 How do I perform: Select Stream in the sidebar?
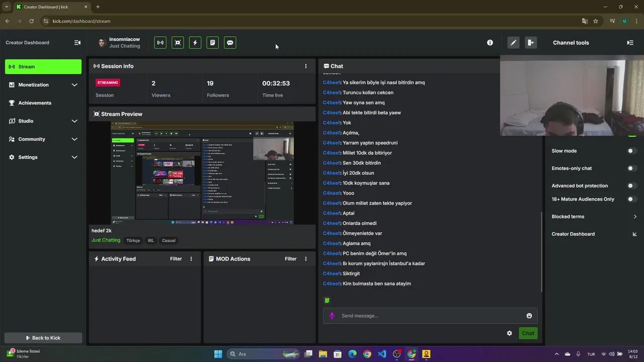[x=43, y=67]
